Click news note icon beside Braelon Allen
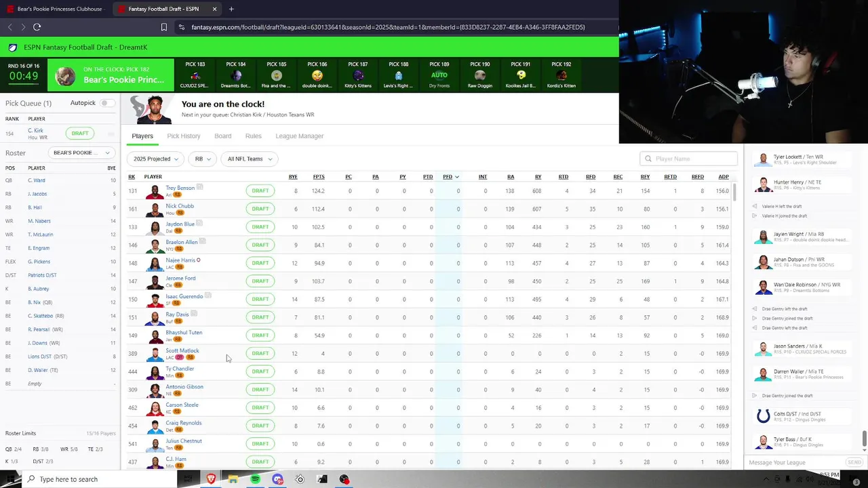 coord(203,241)
